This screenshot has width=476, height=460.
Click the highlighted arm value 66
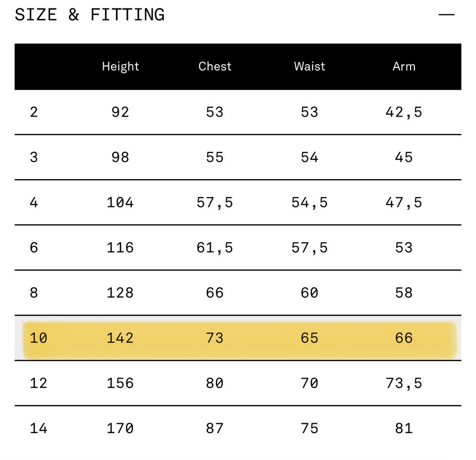pyautogui.click(x=404, y=338)
